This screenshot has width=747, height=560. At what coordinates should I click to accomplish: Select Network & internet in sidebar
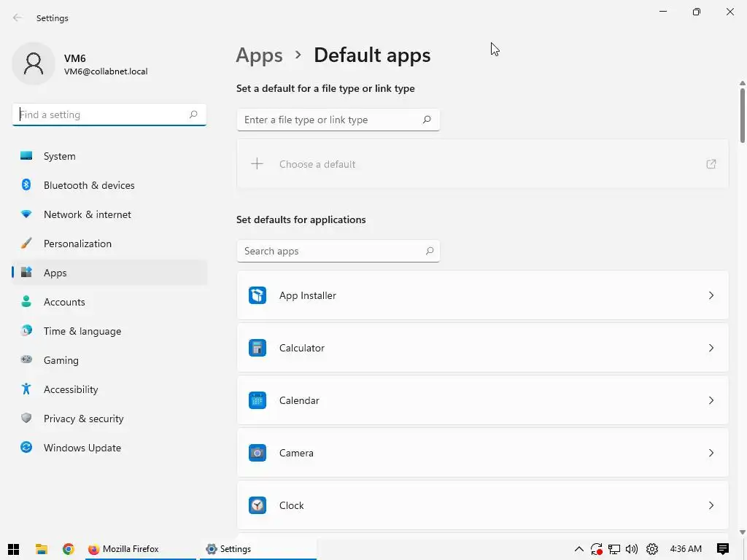(x=87, y=214)
